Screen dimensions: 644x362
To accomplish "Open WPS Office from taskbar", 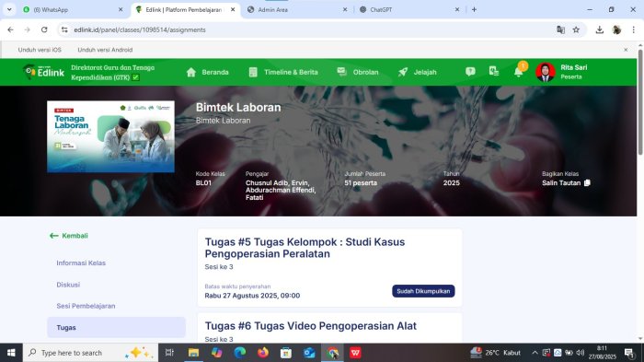I will click(x=356, y=353).
